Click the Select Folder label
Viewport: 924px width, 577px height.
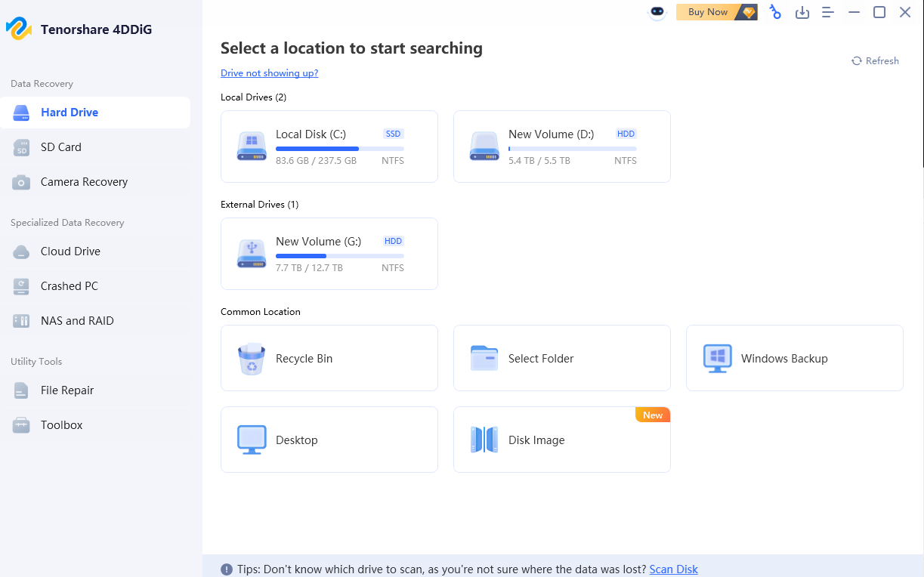point(541,359)
